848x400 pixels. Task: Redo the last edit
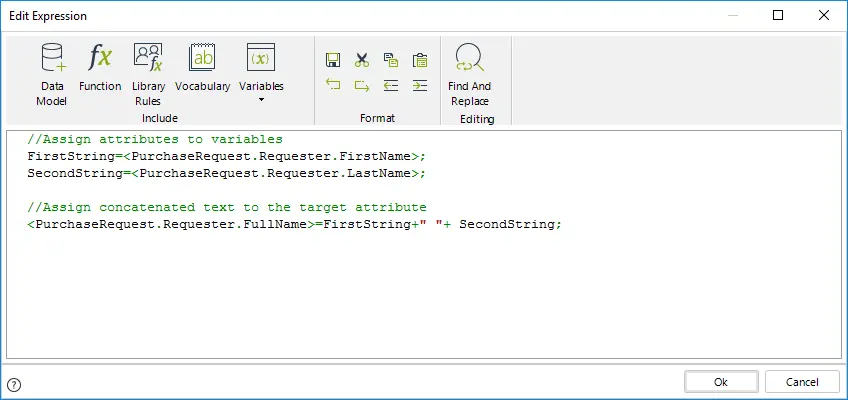(362, 85)
